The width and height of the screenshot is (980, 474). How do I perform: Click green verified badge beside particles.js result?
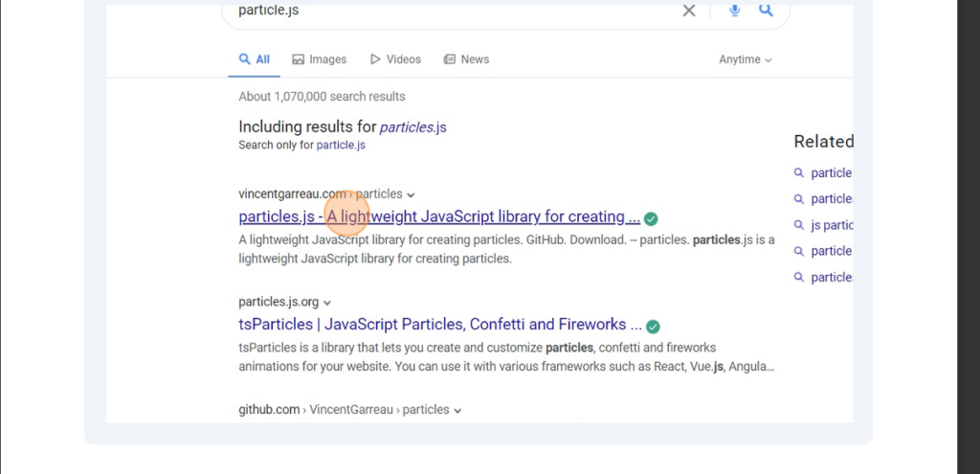(651, 218)
